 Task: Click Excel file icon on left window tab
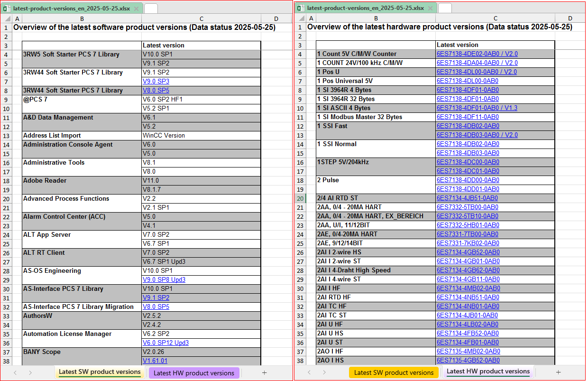(x=7, y=9)
